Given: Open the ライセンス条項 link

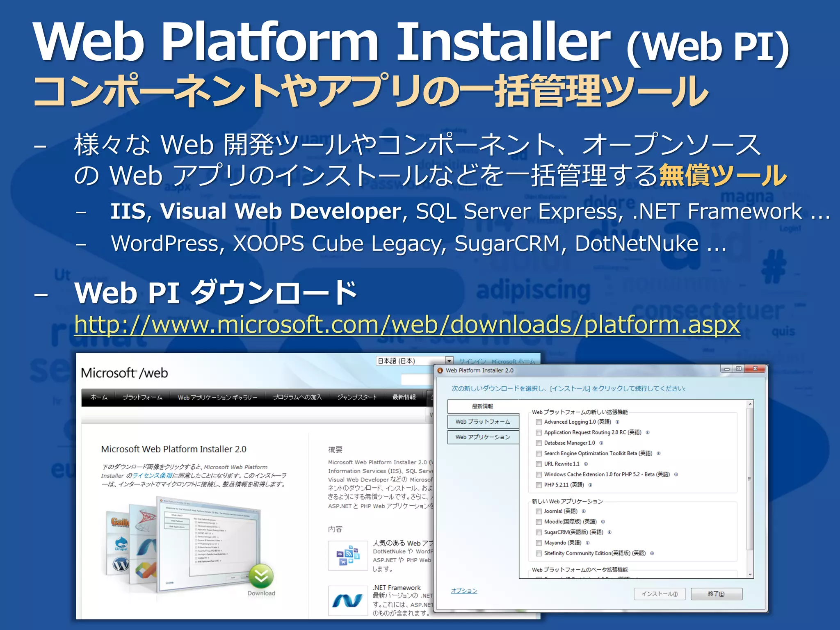Looking at the screenshot, I should (152, 476).
